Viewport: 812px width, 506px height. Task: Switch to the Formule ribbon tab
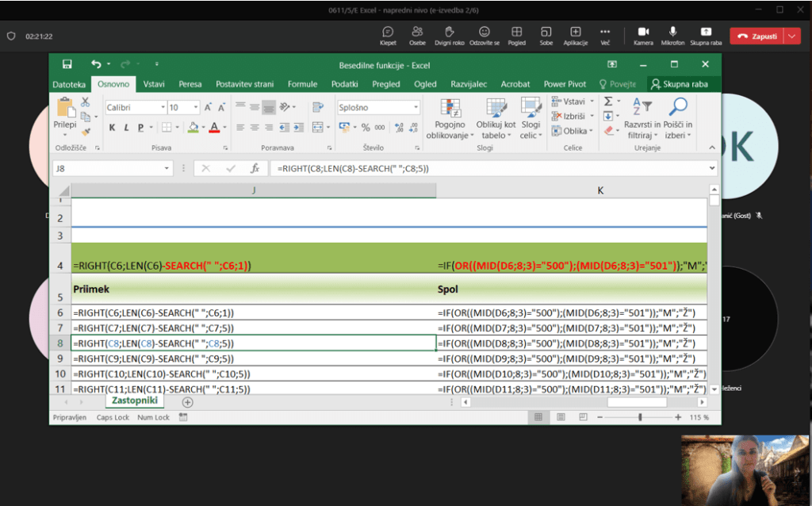coord(302,84)
